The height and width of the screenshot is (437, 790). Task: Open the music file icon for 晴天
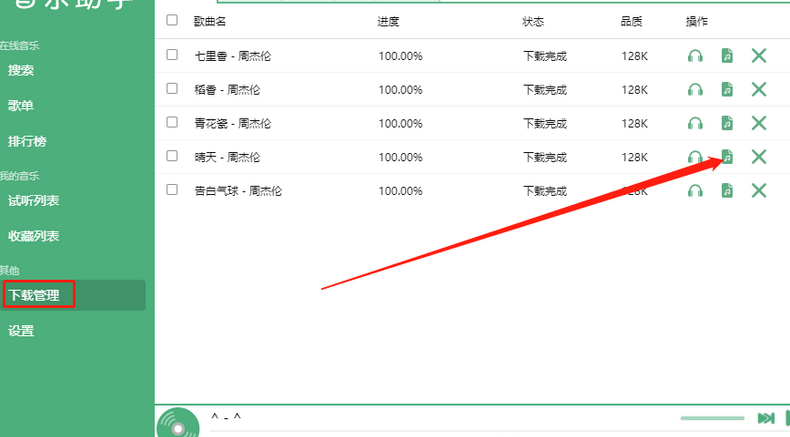click(x=727, y=157)
